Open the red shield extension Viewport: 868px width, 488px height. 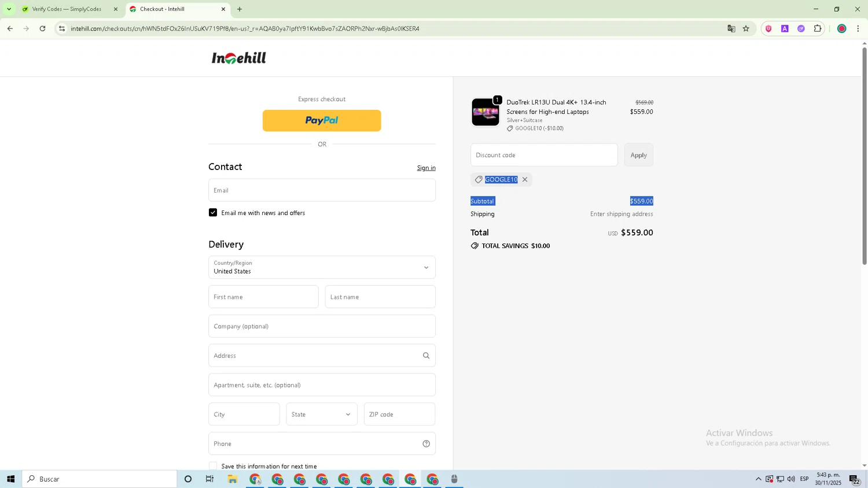click(768, 28)
